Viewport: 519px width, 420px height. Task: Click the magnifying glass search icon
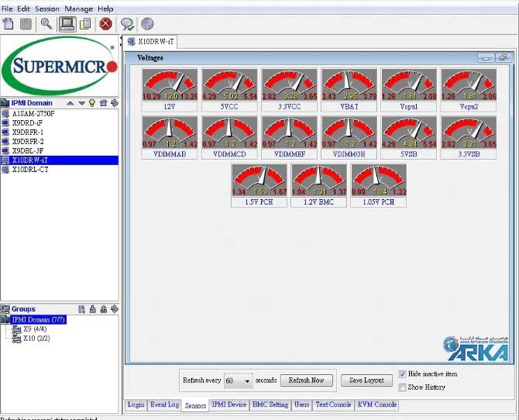pos(46,24)
